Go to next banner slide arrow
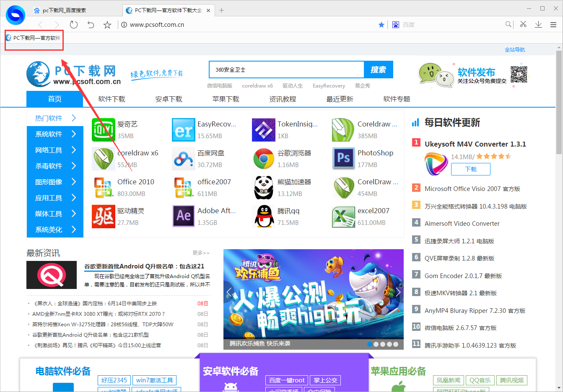The image size is (563, 392). pyautogui.click(x=398, y=292)
